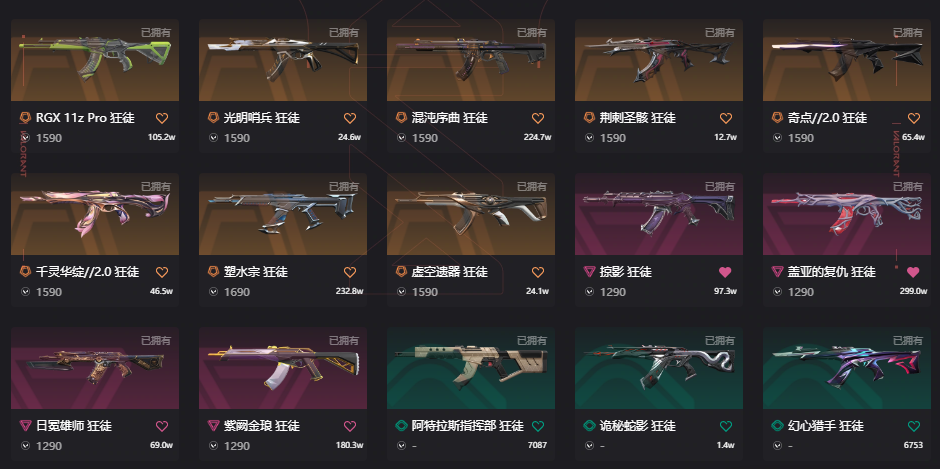Click heart icon for 混沌序曲 狂徒
Image resolution: width=940 pixels, height=469 pixels.
tap(538, 118)
